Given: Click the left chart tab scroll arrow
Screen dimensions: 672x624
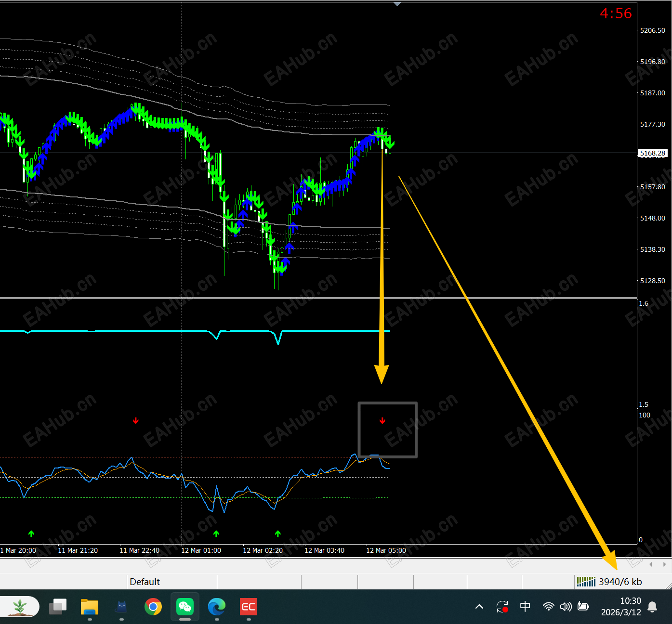Looking at the screenshot, I should 651,564.
